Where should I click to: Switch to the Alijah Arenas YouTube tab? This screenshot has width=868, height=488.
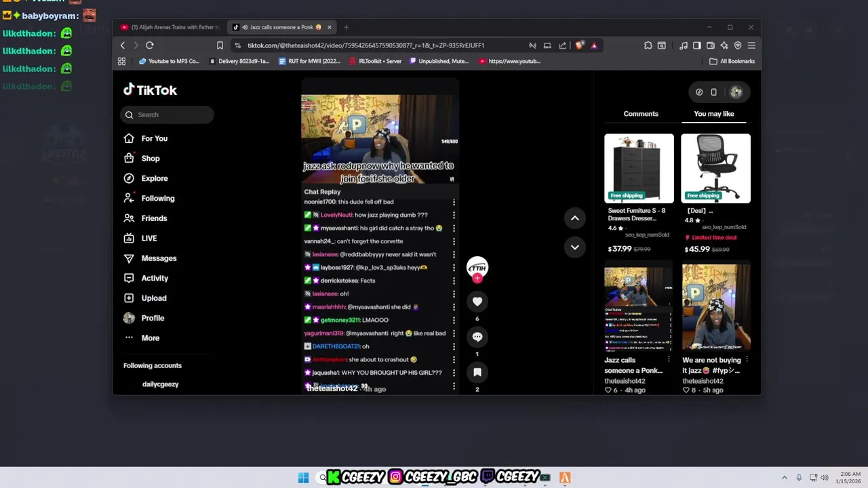170,27
